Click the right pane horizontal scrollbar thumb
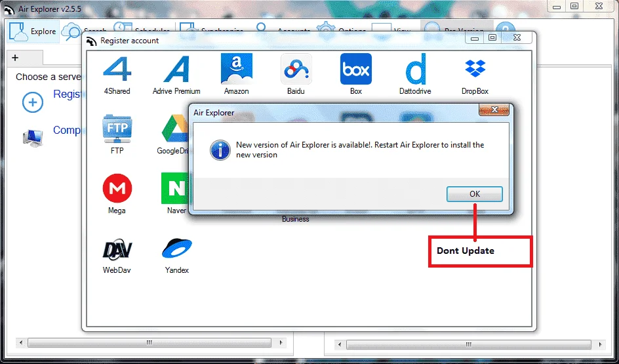Image resolution: width=619 pixels, height=364 pixels. coord(469,344)
